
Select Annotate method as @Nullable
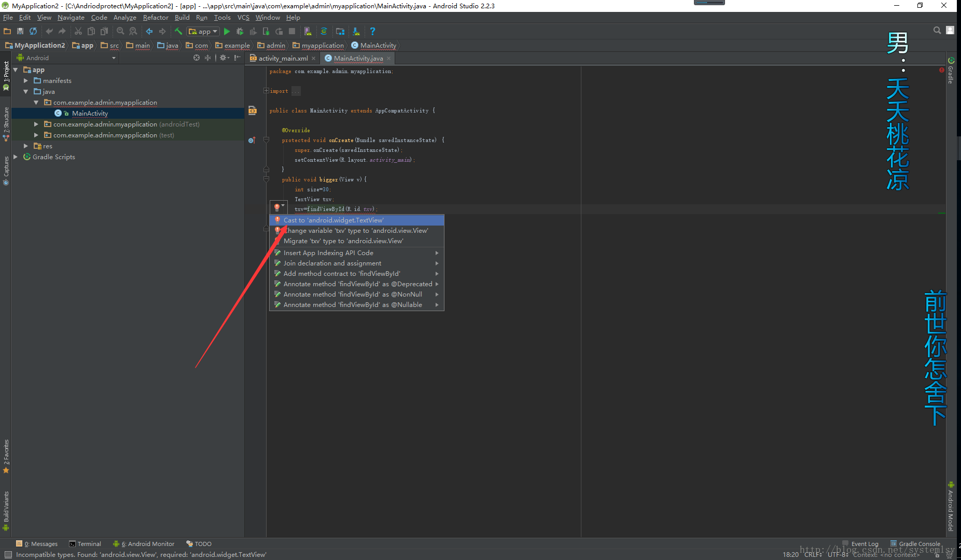tap(357, 304)
